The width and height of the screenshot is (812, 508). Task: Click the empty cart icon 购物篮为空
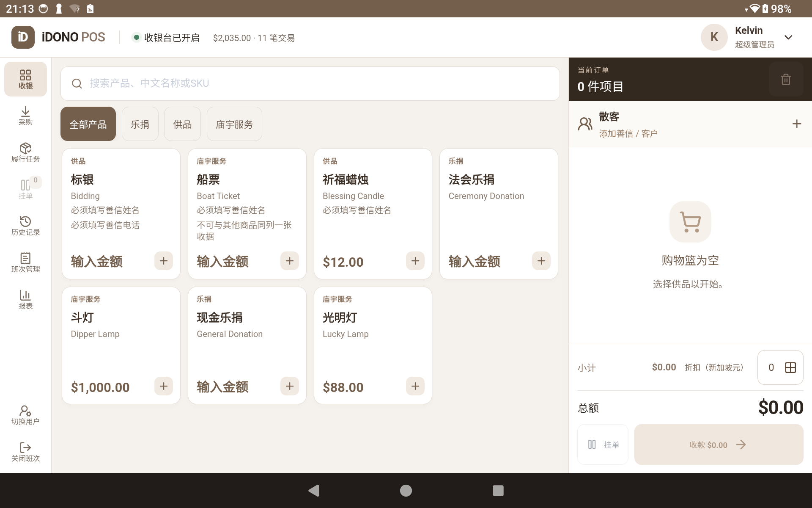coord(690,222)
